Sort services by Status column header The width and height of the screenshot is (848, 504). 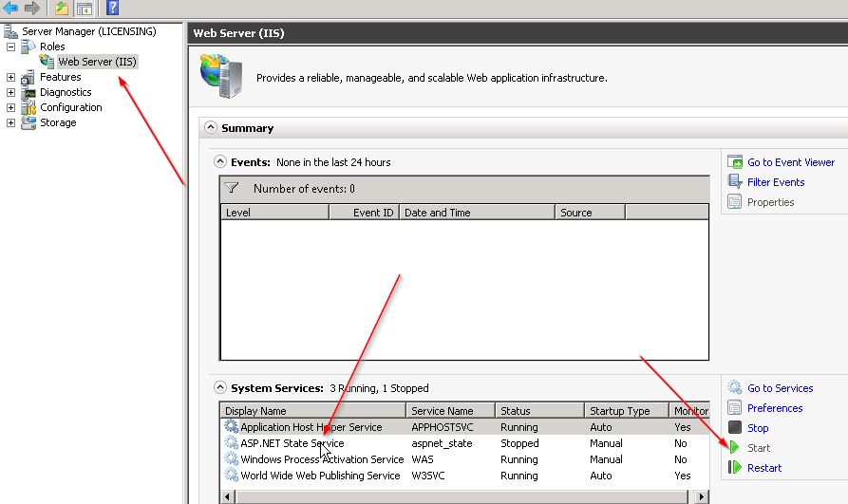click(x=539, y=410)
